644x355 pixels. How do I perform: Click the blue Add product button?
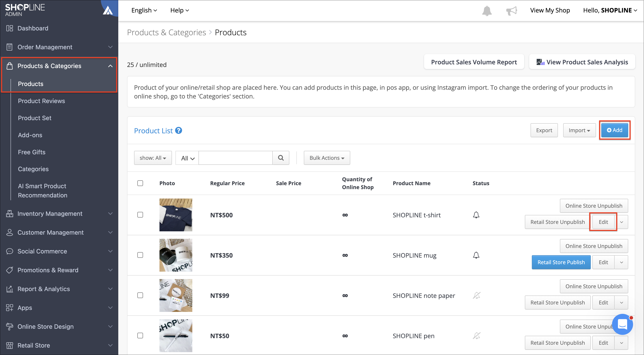coord(614,130)
